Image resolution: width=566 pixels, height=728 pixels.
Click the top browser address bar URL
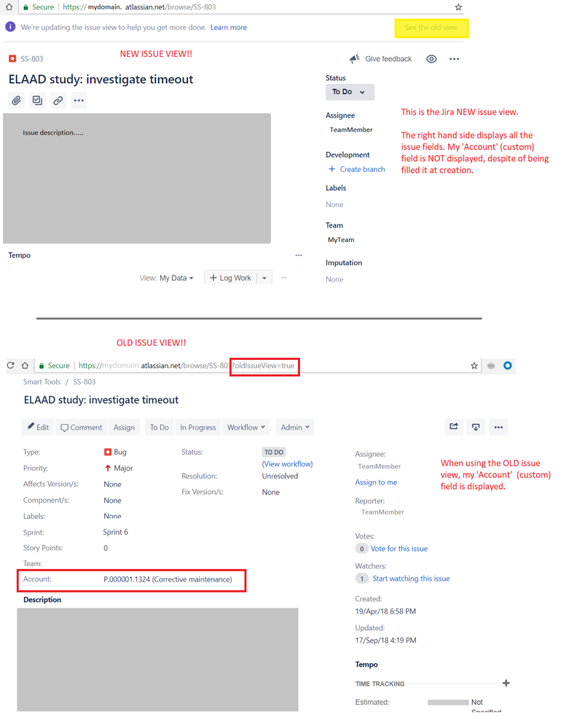pyautogui.click(x=139, y=7)
